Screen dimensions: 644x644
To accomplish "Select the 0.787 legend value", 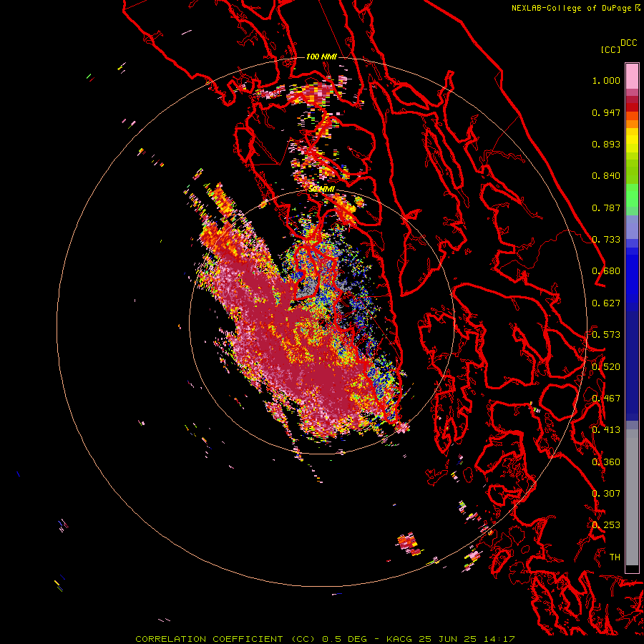I will (x=606, y=208).
